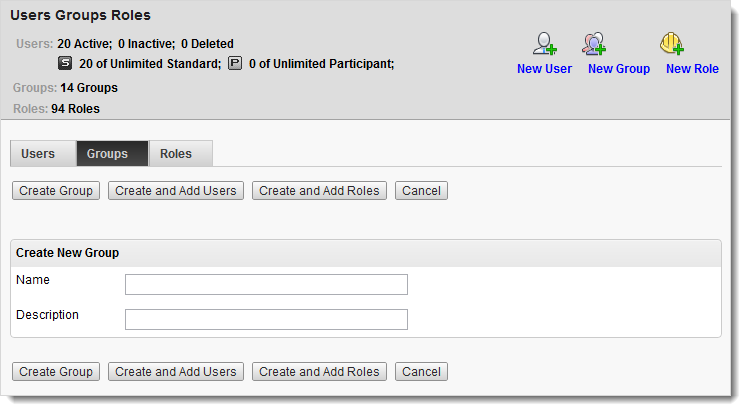Screen dimensions: 746x411
Task: Click the bottom Cancel button
Action: [x=422, y=372]
